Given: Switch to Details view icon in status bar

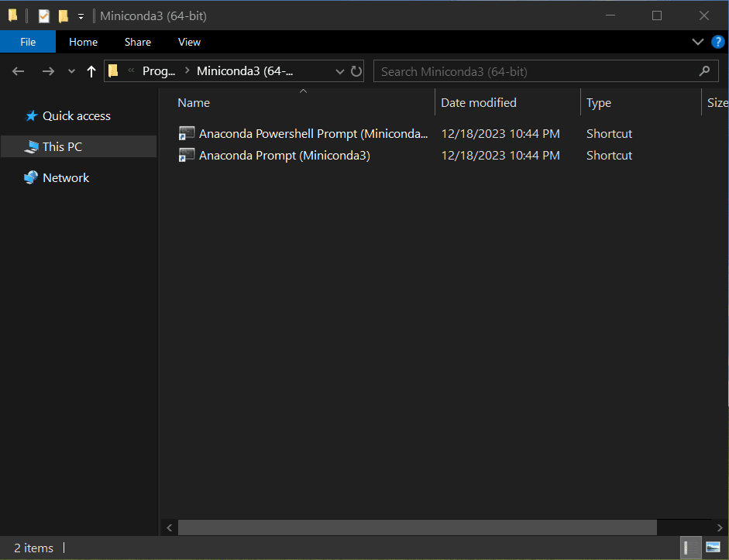Looking at the screenshot, I should 691,548.
